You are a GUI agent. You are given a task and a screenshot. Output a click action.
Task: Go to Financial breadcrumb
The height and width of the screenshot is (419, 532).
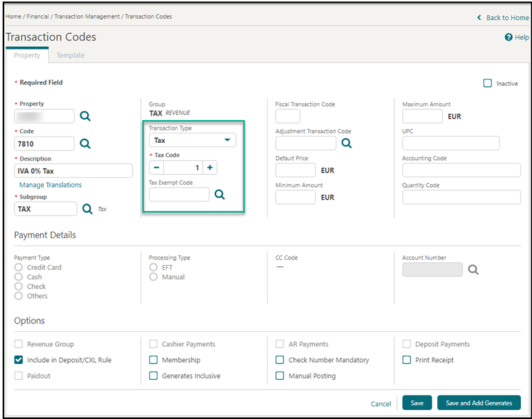tap(38, 16)
